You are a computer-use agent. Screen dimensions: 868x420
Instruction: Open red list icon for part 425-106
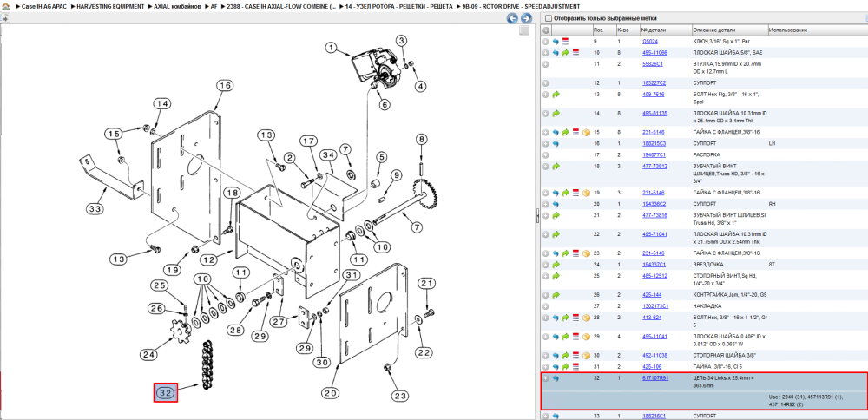[575, 367]
